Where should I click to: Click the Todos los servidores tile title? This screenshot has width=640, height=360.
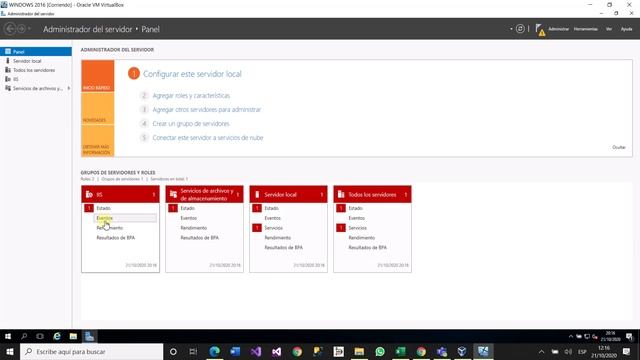[x=372, y=195]
